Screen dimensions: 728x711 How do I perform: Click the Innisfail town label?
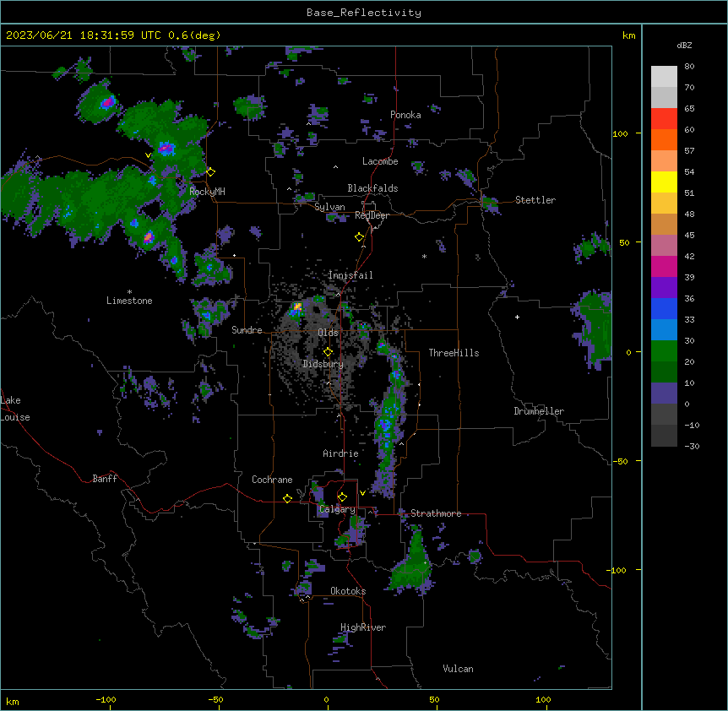350,275
